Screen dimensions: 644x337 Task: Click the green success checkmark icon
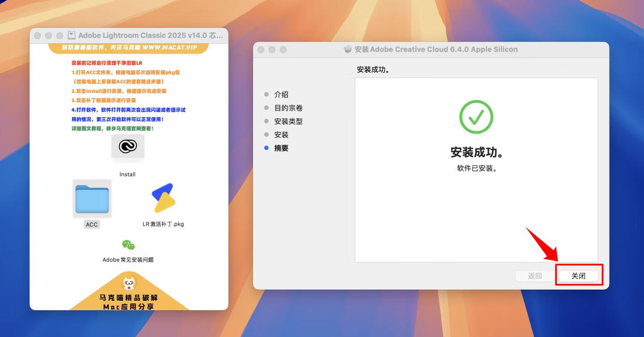coord(476,117)
